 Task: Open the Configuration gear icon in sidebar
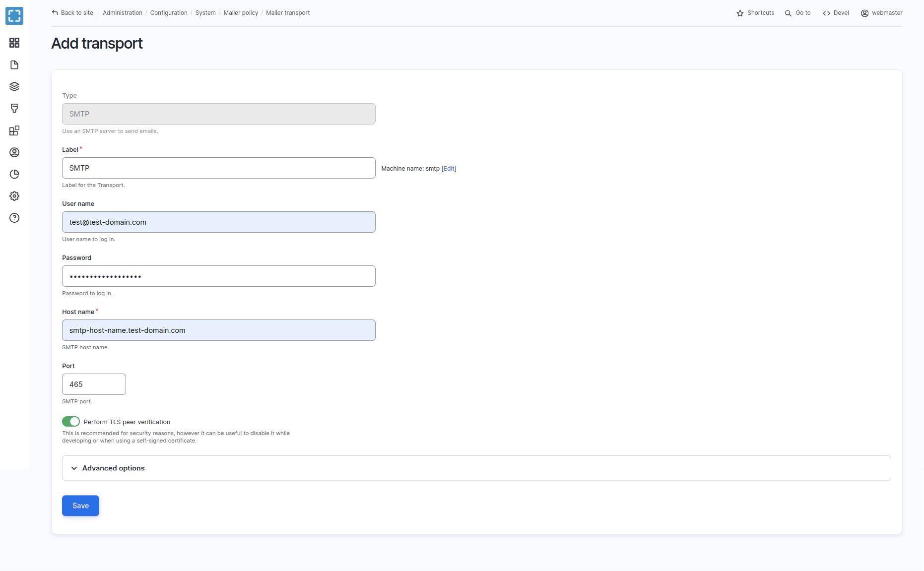click(14, 196)
